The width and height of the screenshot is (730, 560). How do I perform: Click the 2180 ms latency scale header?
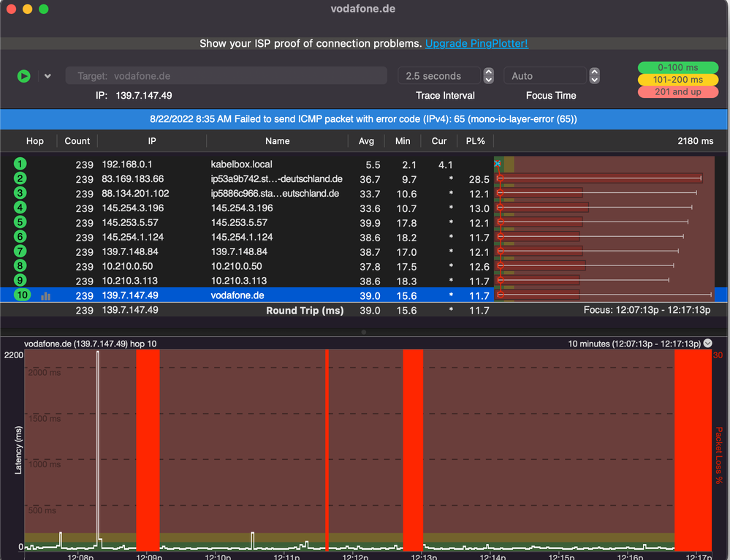tap(695, 141)
